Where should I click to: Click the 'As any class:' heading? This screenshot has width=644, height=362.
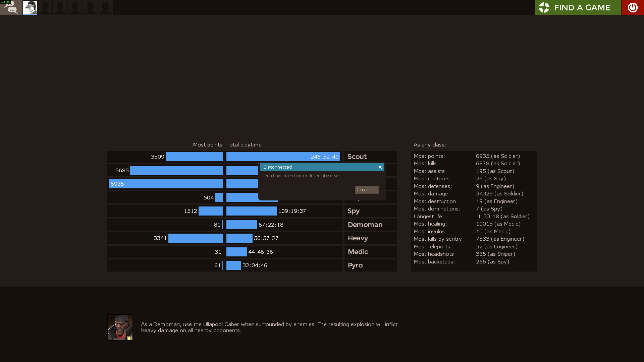tap(430, 145)
